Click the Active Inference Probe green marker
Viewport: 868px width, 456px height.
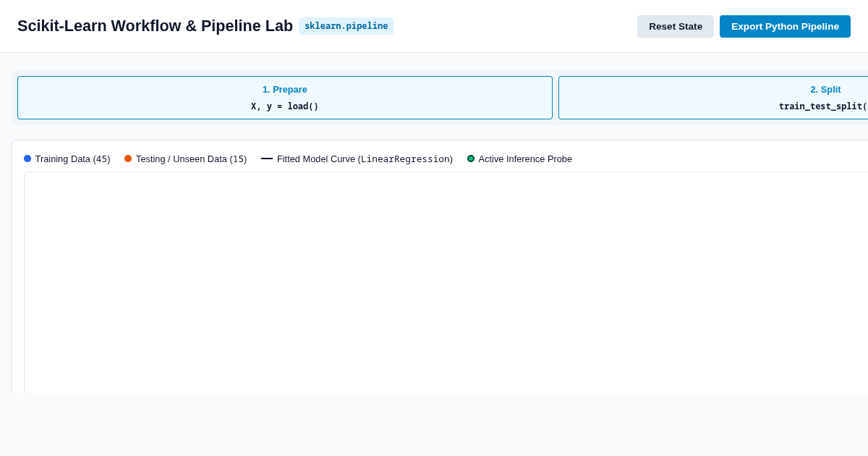471,159
